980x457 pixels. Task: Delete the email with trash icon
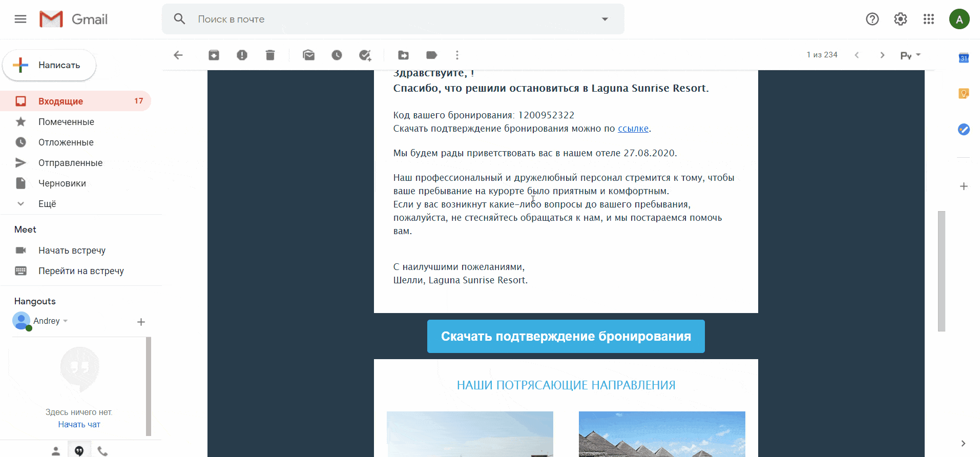[270, 55]
